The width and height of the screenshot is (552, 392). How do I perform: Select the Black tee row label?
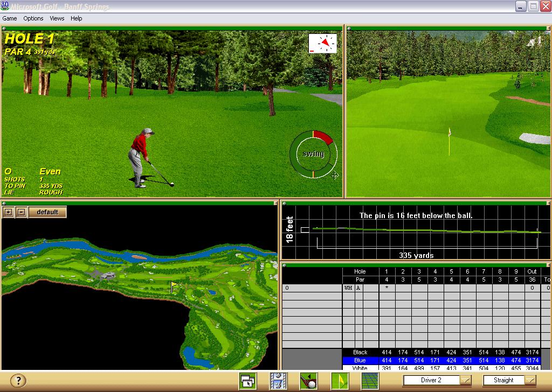(x=360, y=352)
